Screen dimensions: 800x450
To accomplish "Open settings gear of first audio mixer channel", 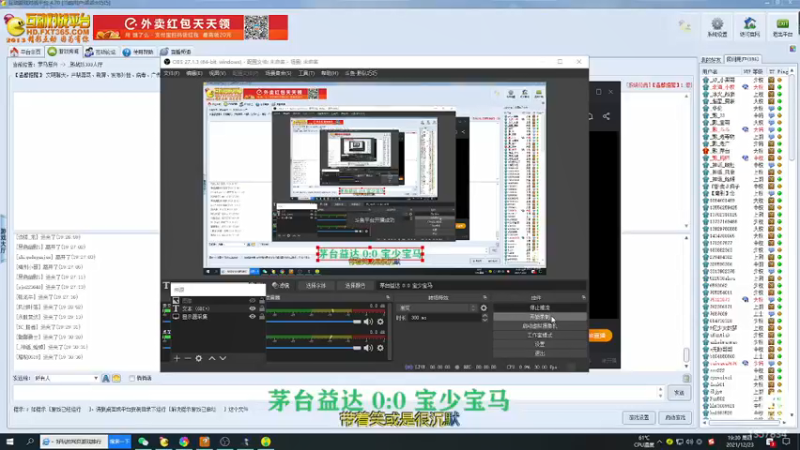I will [380, 321].
